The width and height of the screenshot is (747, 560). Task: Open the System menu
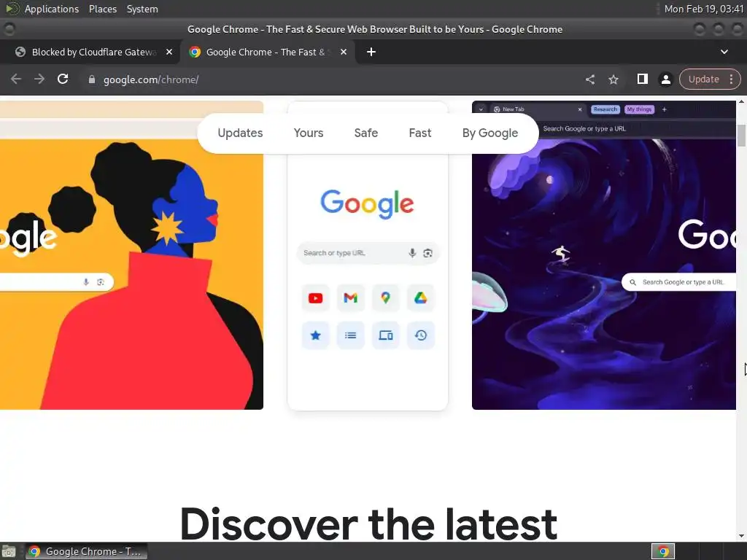[x=142, y=9]
